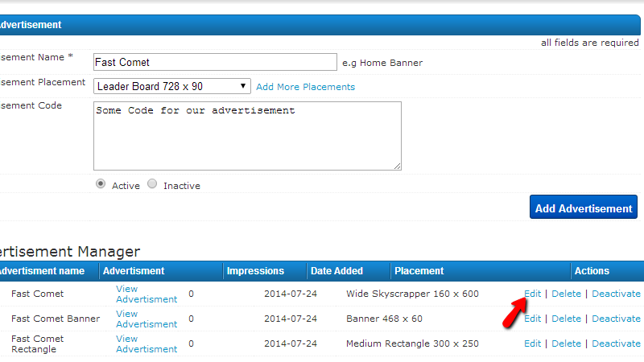644x362 pixels.
Task: Grab the textarea resize handle corner
Action: (x=397, y=166)
